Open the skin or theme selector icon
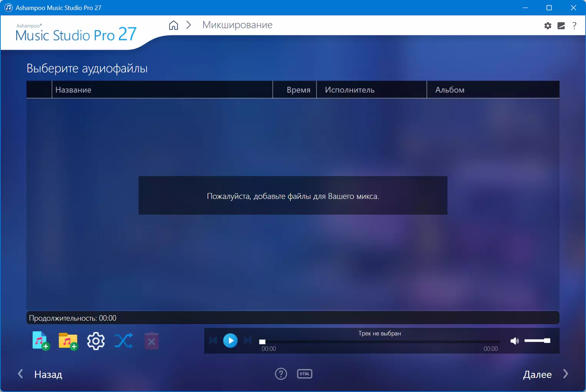 pos(561,26)
